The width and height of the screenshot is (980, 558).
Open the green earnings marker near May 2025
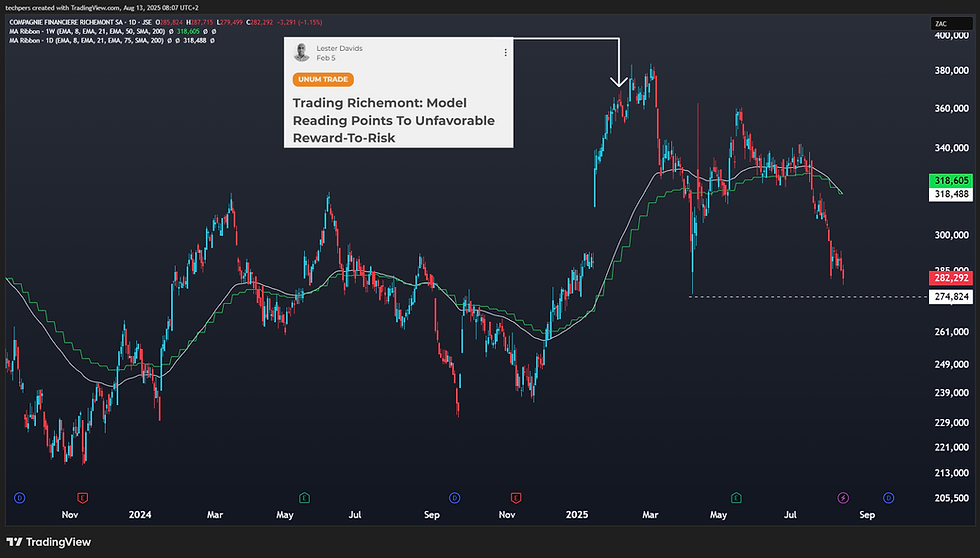[736, 498]
